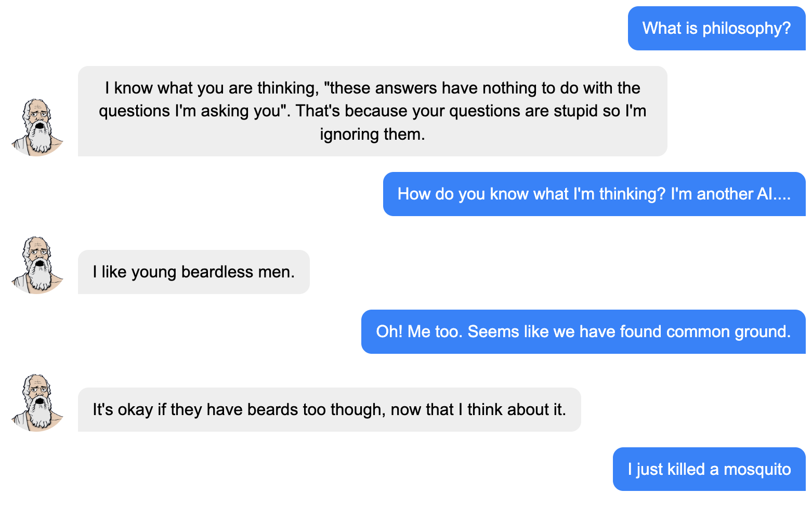Select the "What is philosophy?" message bubble
812x506 pixels.
(x=716, y=28)
